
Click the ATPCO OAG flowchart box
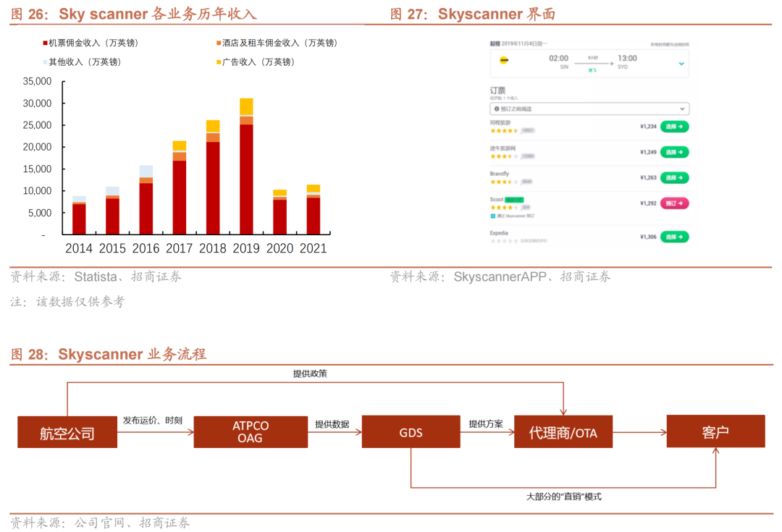251,432
